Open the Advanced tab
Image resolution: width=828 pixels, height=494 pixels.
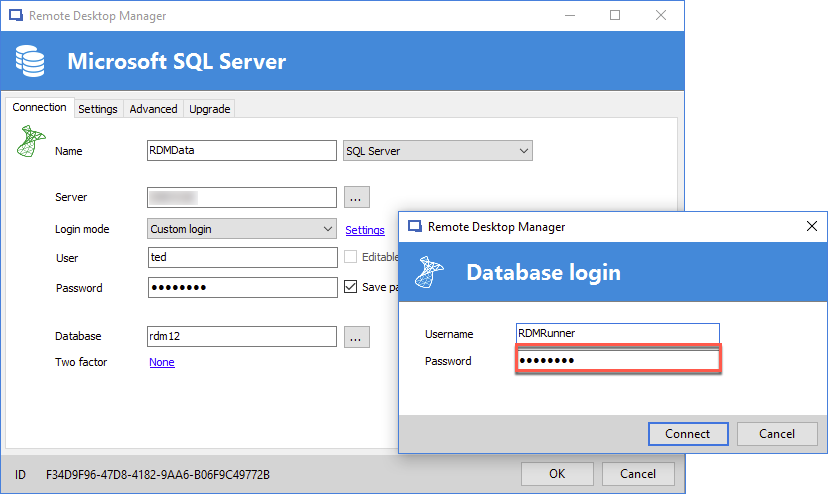point(153,109)
